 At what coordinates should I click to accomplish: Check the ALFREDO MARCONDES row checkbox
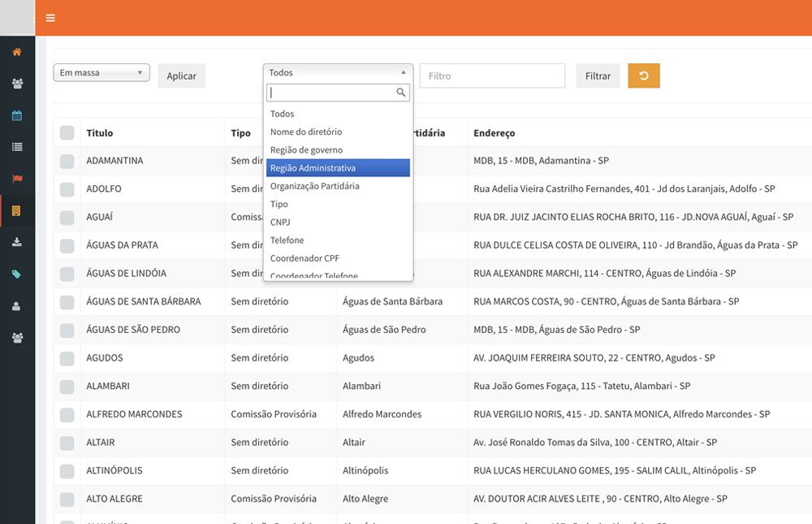point(67,414)
